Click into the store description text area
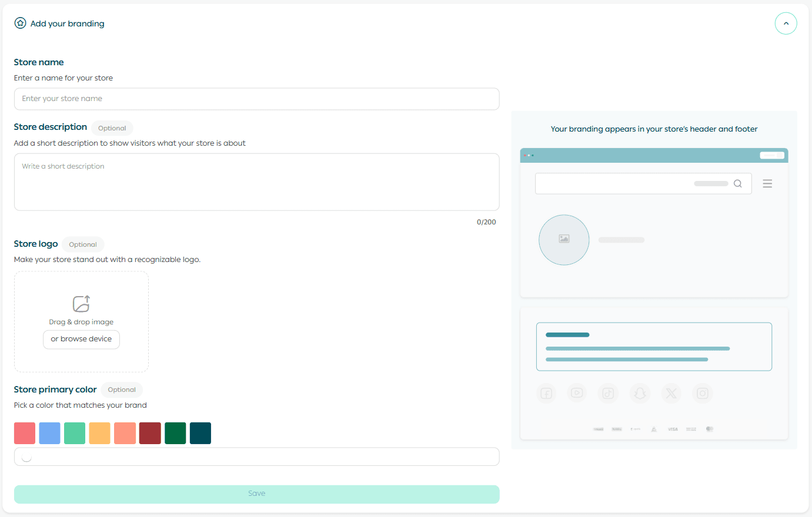 [256, 182]
